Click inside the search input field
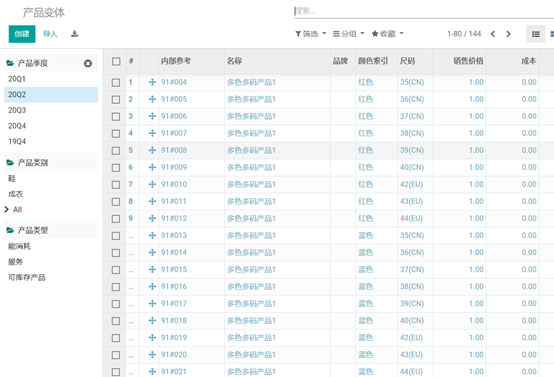The height and width of the screenshot is (377, 554). [424, 11]
